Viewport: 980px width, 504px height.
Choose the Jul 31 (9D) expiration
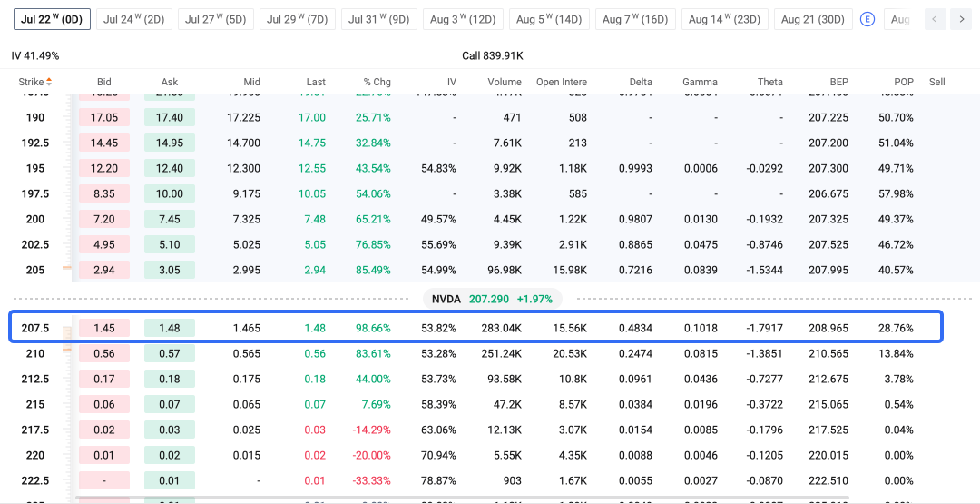point(379,19)
